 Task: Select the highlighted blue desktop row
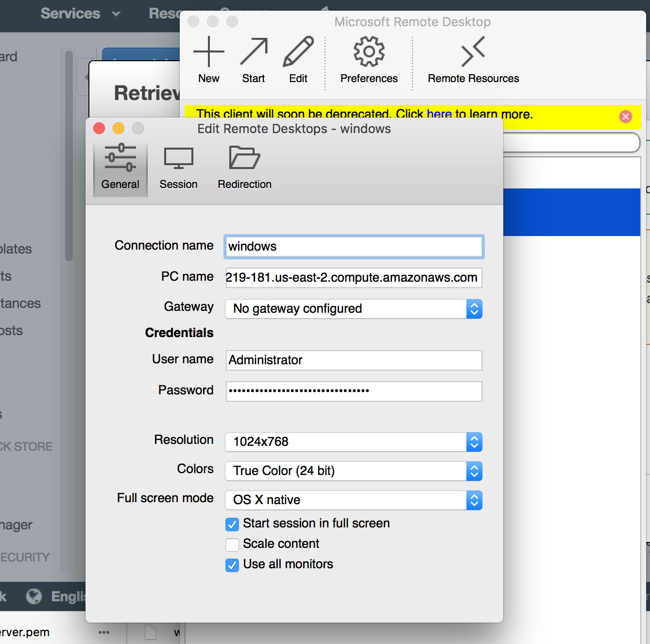[x=572, y=212]
